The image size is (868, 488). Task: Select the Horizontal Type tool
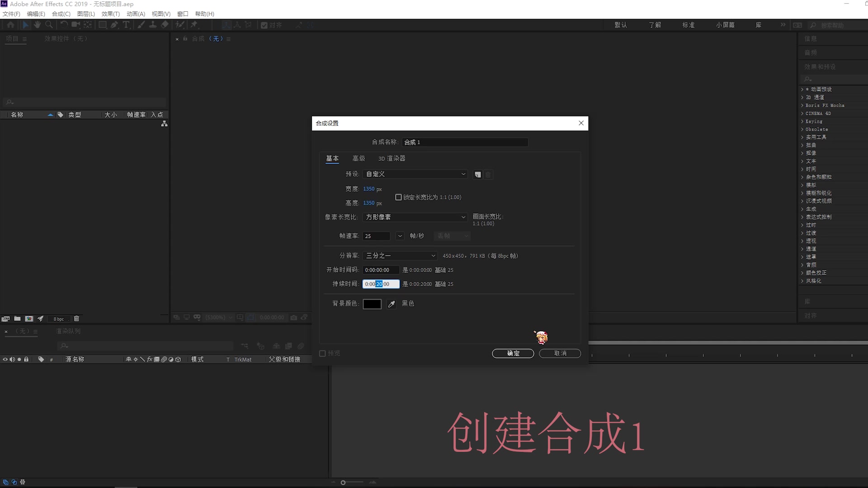point(127,25)
